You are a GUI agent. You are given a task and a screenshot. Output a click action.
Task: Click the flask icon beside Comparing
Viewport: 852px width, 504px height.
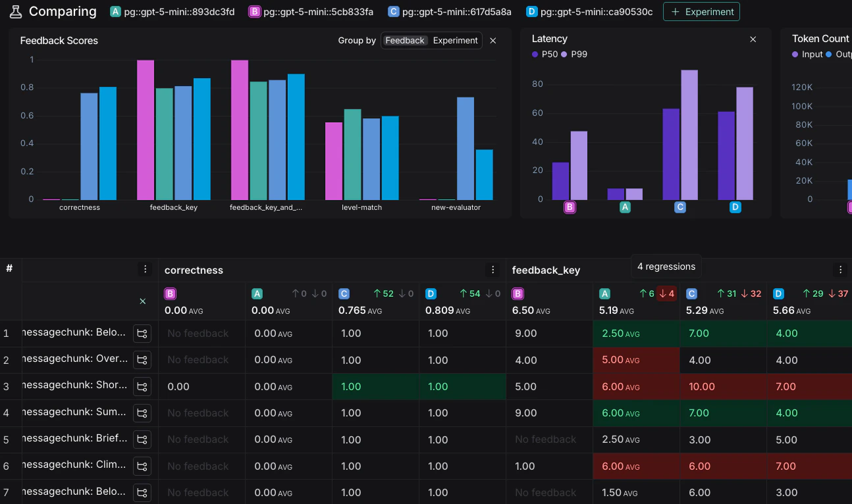coord(16,12)
